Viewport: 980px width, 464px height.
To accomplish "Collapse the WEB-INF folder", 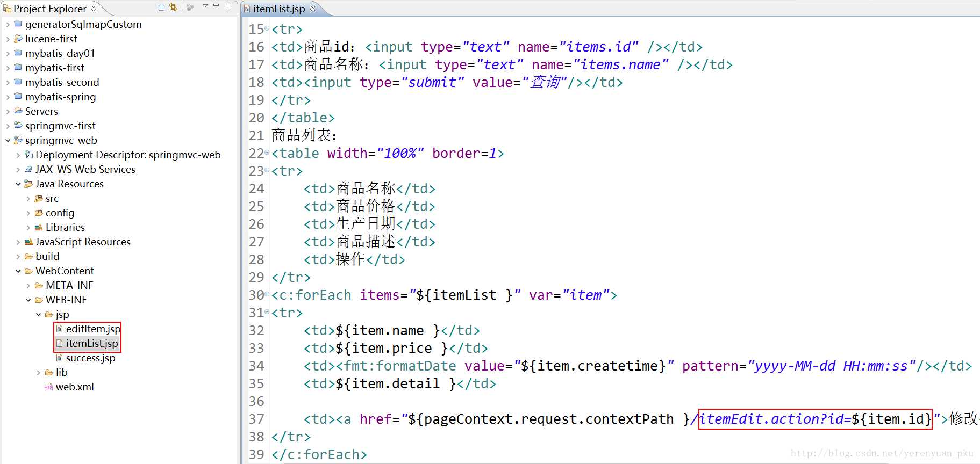I will coord(28,300).
